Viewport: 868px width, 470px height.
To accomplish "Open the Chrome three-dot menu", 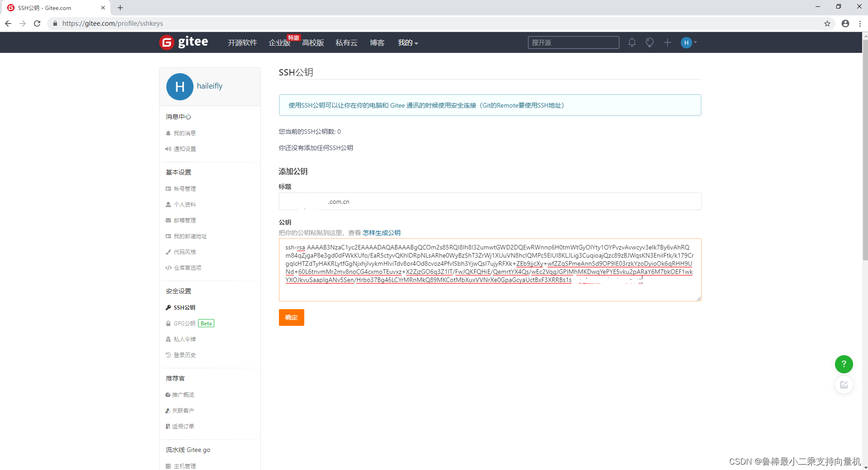I will click(x=860, y=23).
